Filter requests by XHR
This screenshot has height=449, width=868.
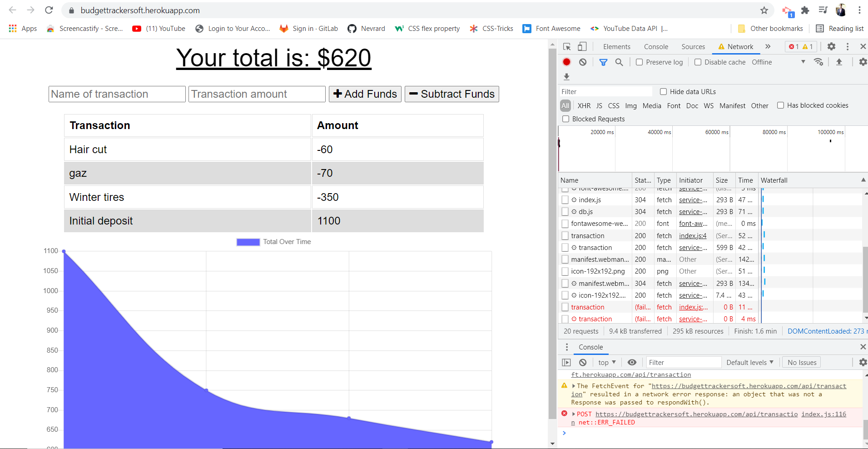click(x=584, y=105)
